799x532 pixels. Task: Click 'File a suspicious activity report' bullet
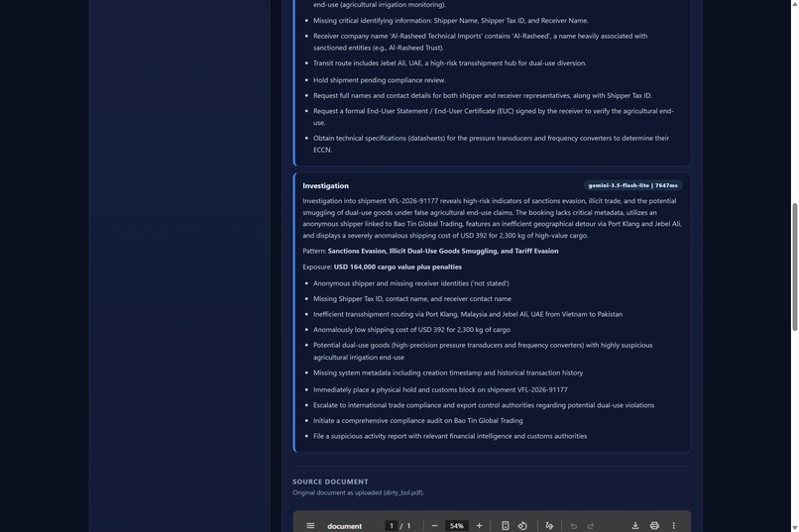450,436
